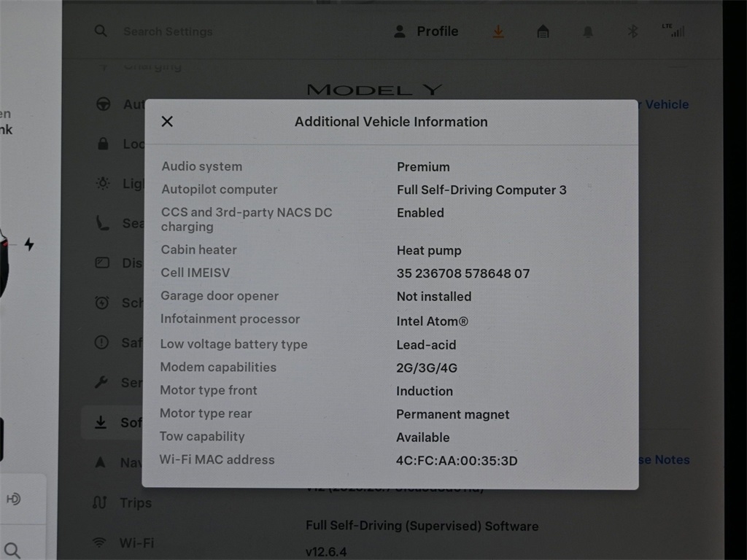Select the Lead-acid battery value
The width and height of the screenshot is (747, 560).
coord(426,345)
